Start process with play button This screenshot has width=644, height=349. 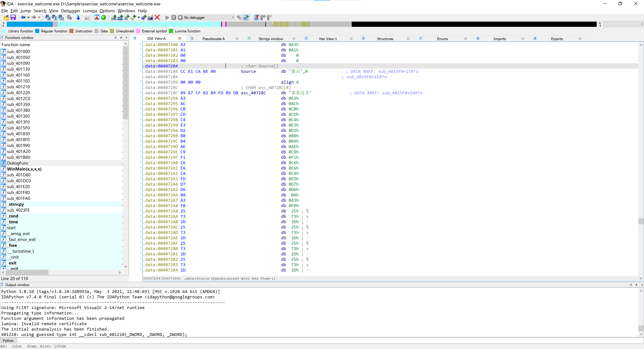tap(167, 17)
